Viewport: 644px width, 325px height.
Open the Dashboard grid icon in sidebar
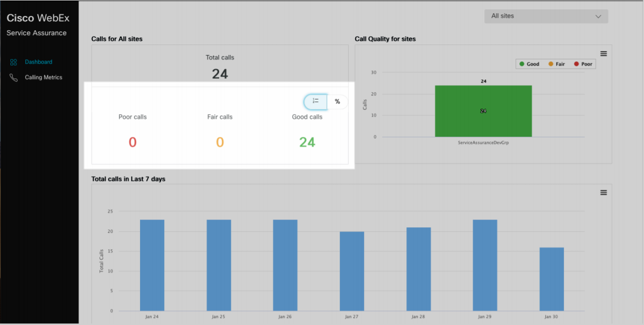pyautogui.click(x=14, y=62)
